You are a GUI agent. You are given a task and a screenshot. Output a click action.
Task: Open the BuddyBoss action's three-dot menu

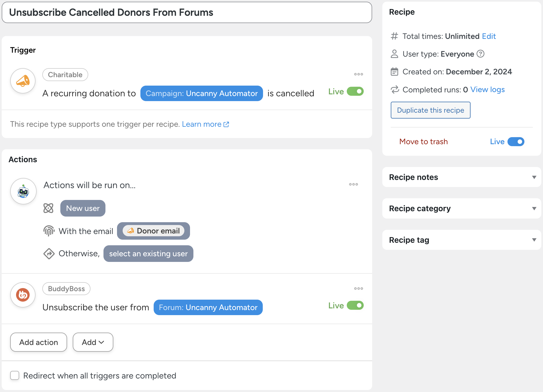[358, 288]
